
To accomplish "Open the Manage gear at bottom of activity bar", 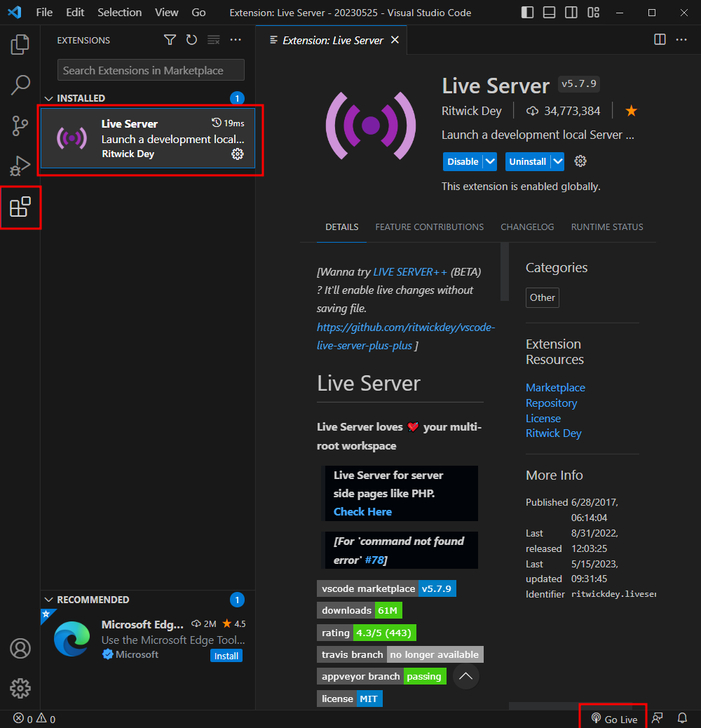I will (x=20, y=688).
